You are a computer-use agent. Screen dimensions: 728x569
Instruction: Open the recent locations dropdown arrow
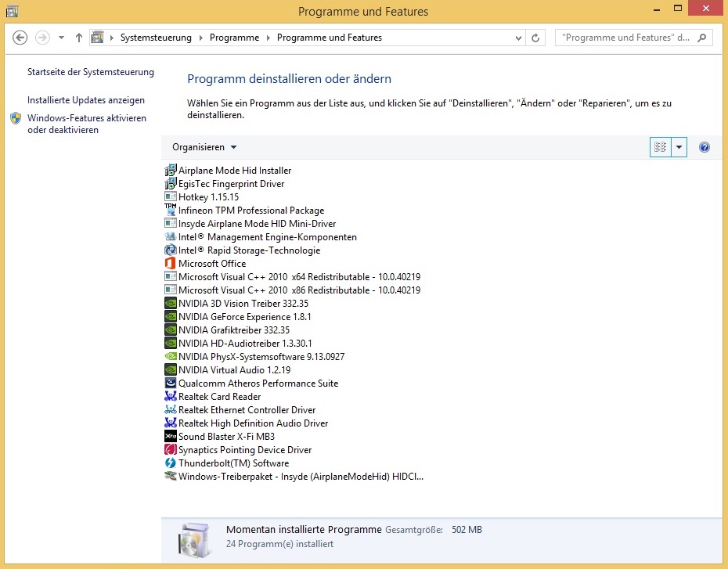[61, 38]
